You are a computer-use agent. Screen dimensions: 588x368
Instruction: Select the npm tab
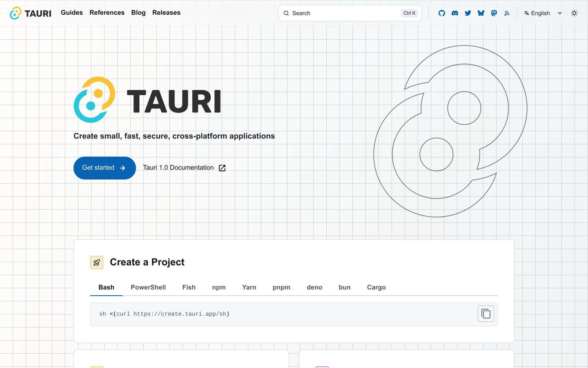click(219, 287)
